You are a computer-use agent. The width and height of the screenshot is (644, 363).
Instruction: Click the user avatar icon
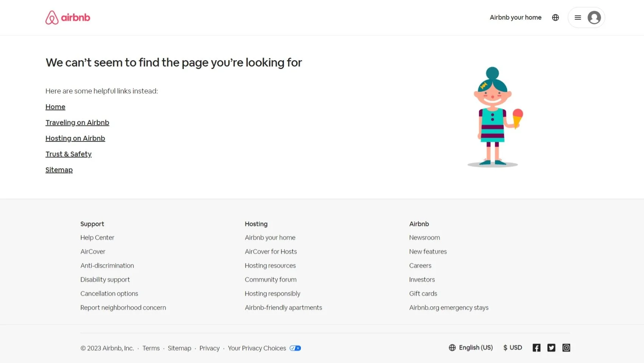pyautogui.click(x=594, y=17)
